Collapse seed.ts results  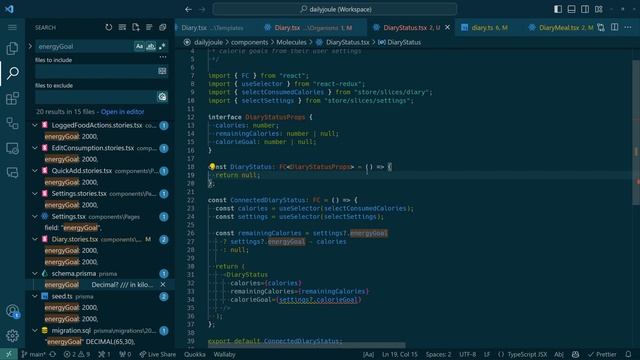click(x=35, y=296)
